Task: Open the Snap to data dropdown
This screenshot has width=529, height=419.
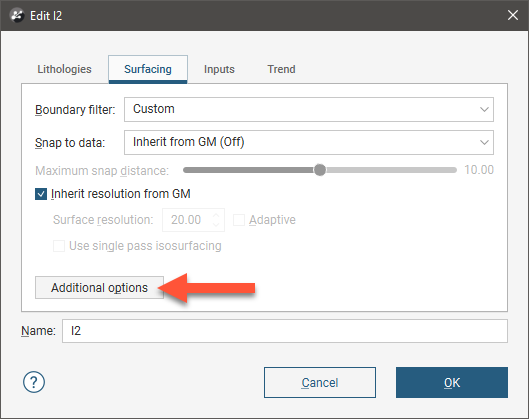Action: point(309,142)
